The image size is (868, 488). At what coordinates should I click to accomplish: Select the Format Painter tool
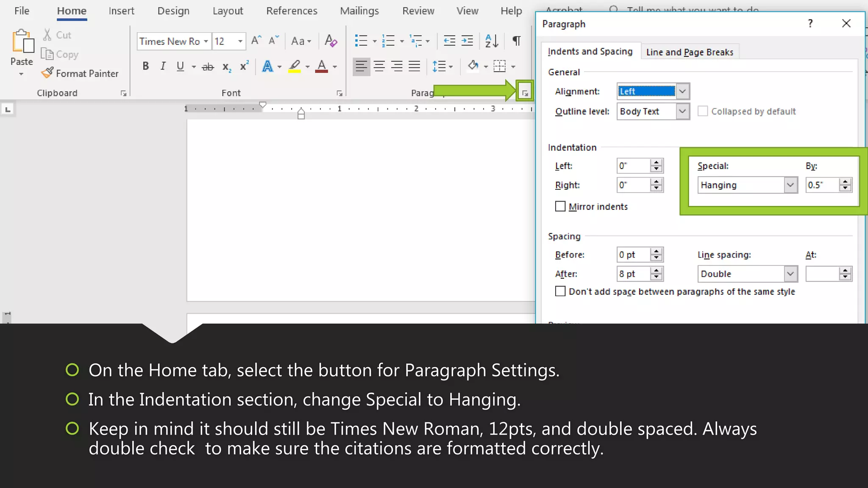(80, 73)
